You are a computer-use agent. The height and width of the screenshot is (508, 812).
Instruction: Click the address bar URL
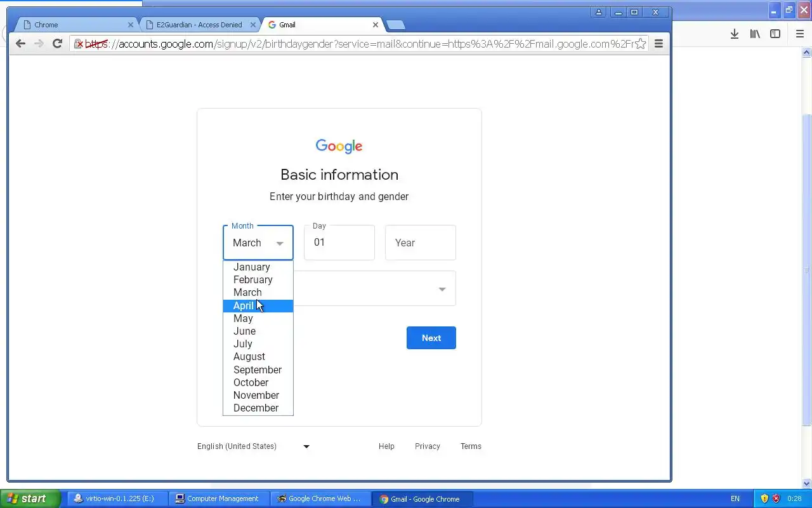click(360, 44)
